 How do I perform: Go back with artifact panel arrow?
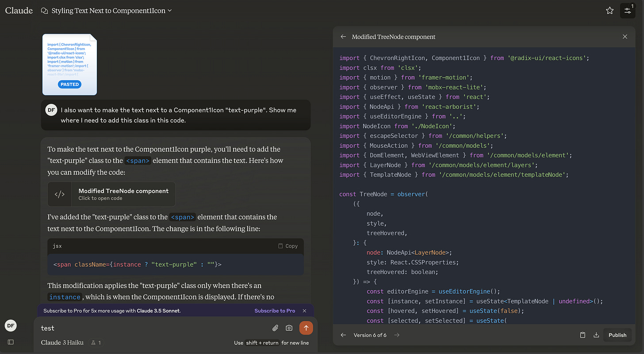pos(343,37)
